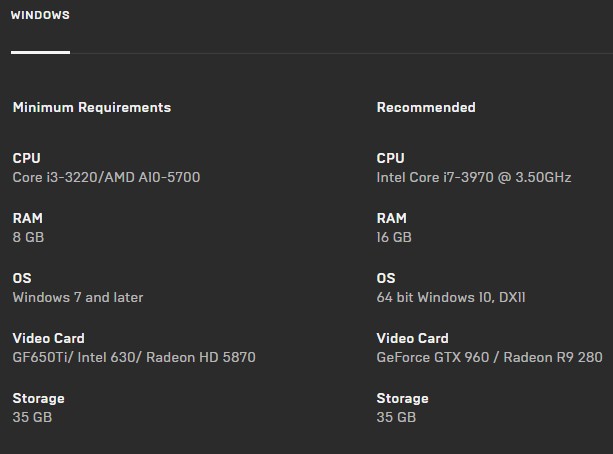Image resolution: width=613 pixels, height=454 pixels.
Task: Select the WINDOWS tab
Action: pyautogui.click(x=40, y=15)
